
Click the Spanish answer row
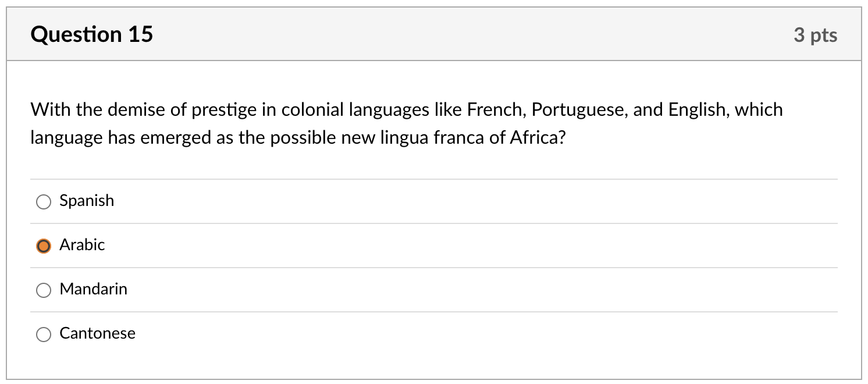[x=407, y=201]
